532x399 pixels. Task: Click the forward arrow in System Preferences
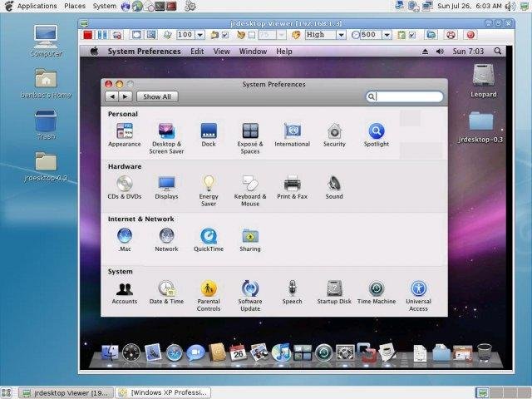tap(126, 96)
